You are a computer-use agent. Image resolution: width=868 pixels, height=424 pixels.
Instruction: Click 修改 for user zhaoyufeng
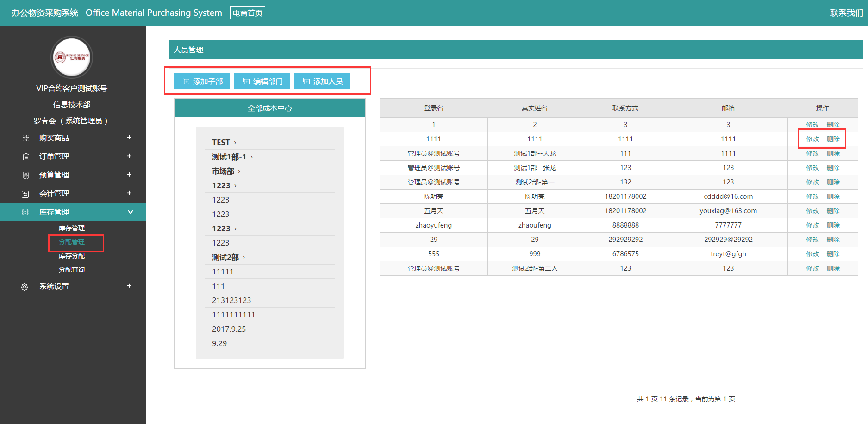click(x=812, y=225)
